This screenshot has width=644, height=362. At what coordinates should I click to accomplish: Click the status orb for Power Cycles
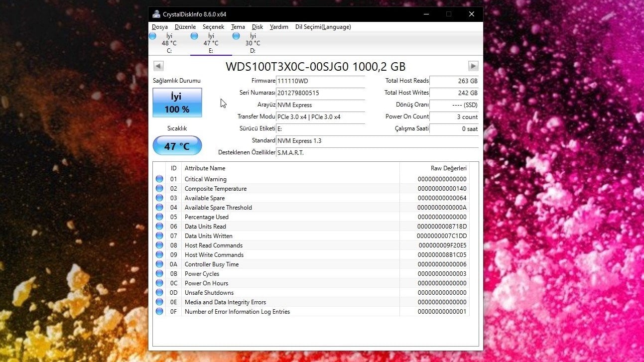point(159,273)
